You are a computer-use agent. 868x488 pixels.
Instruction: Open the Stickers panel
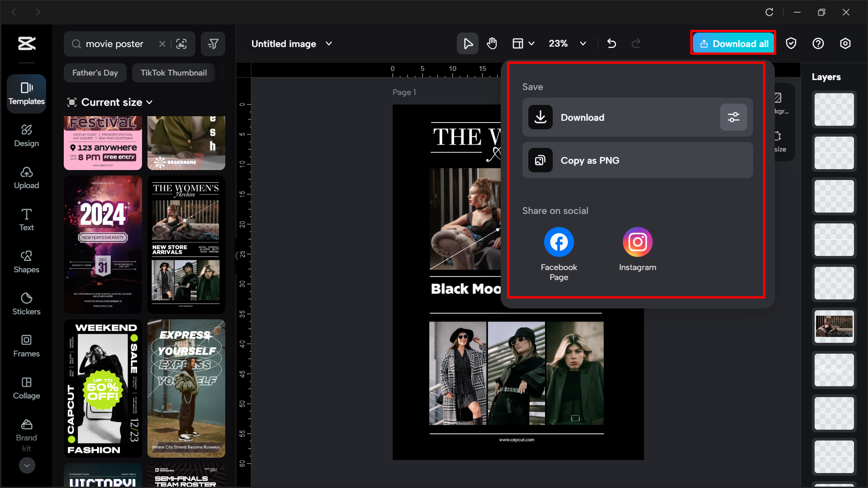(27, 304)
